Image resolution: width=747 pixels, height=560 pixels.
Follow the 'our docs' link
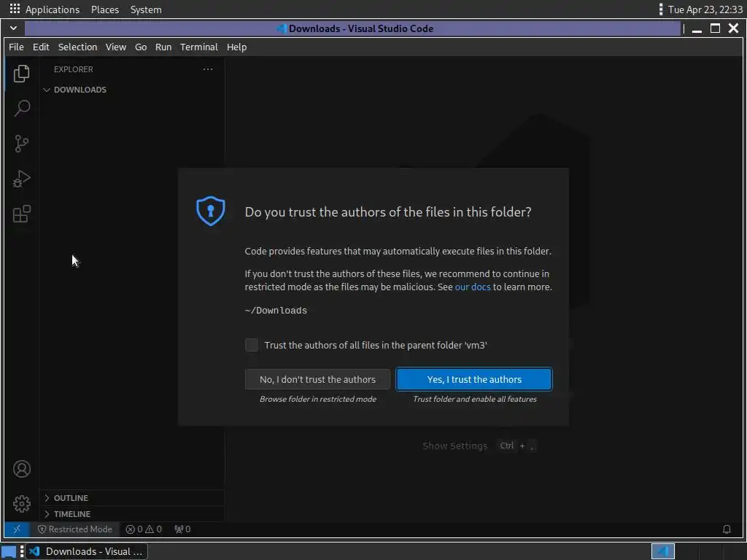tap(472, 287)
